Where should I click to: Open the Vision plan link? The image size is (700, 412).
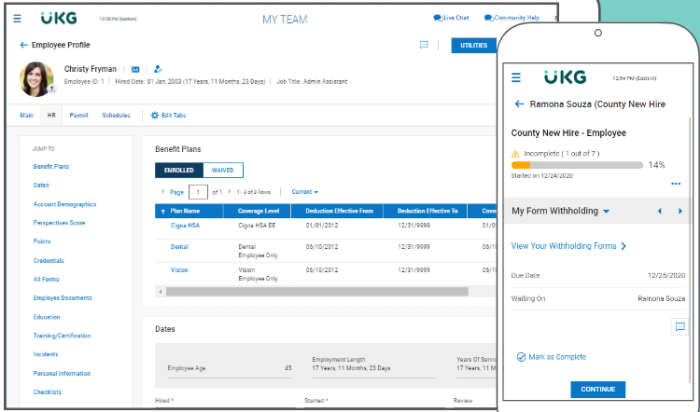pos(179,270)
